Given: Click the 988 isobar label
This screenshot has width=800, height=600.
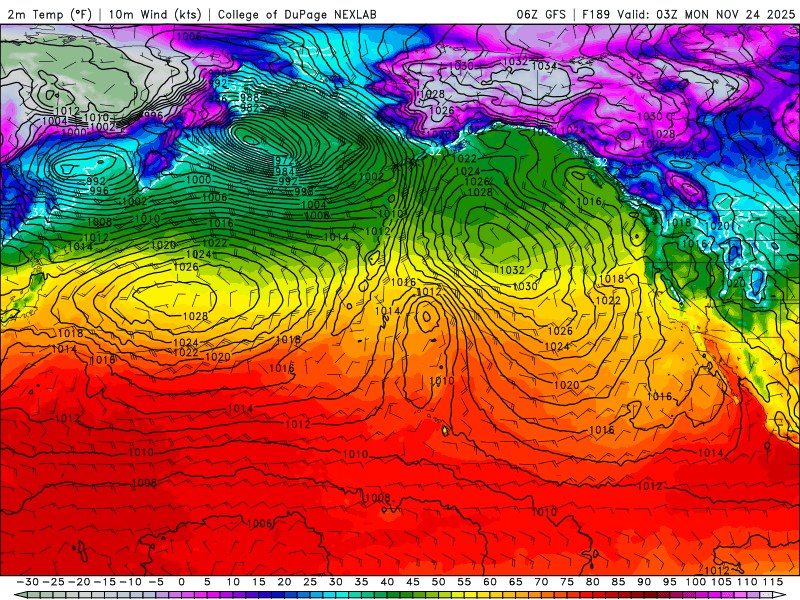Looking at the screenshot, I should click(249, 97).
